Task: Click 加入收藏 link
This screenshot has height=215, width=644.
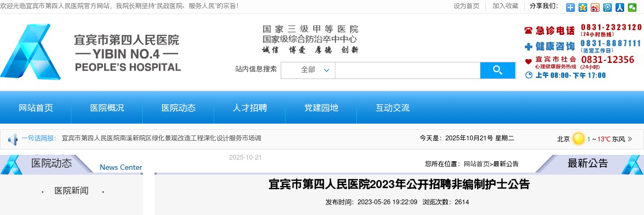Action: 505,6
